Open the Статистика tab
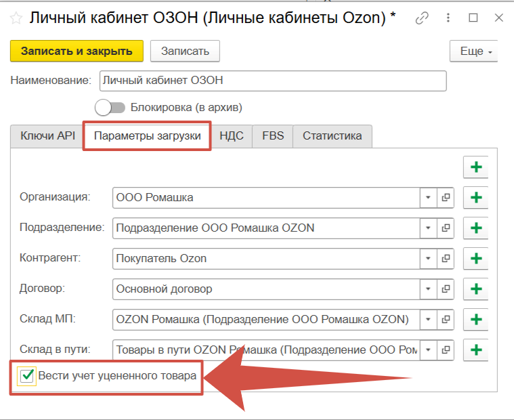The image size is (514, 420). click(x=332, y=135)
